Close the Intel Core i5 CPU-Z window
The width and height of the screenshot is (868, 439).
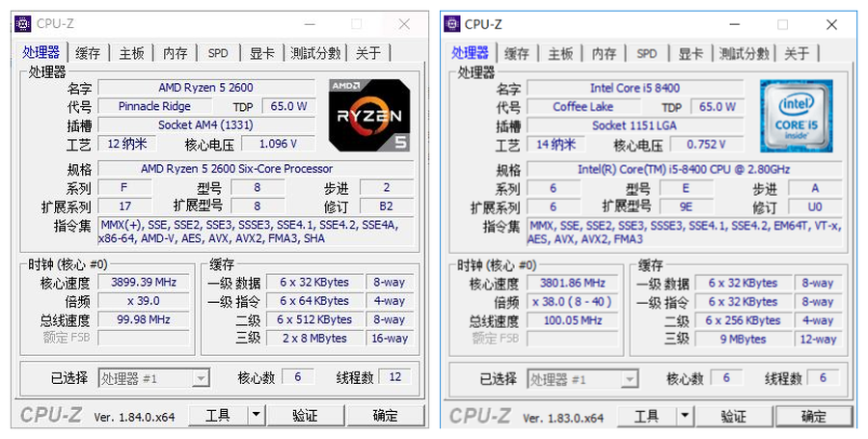pyautogui.click(x=831, y=24)
